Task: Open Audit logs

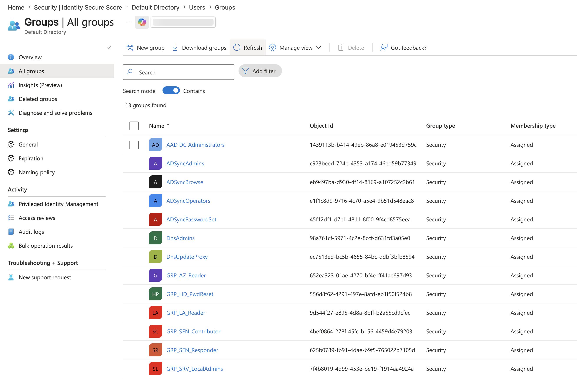Action: pyautogui.click(x=57, y=232)
